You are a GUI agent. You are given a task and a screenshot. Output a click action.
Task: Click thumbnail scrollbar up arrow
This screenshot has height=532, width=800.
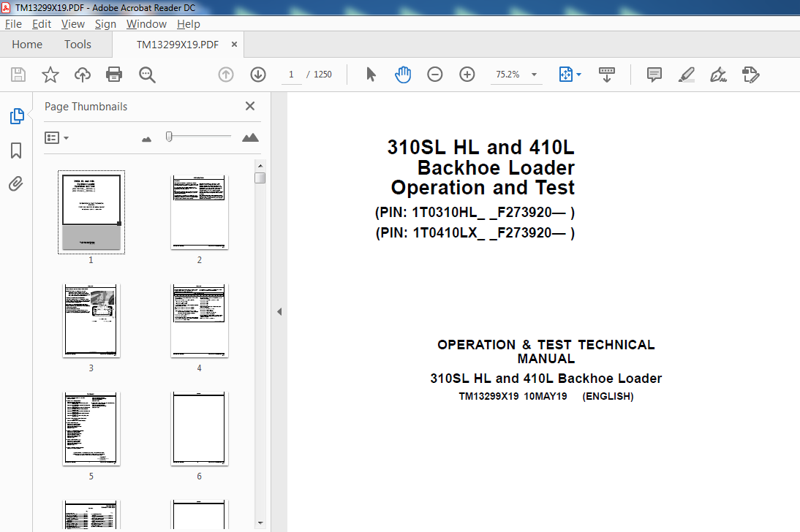[x=260, y=166]
